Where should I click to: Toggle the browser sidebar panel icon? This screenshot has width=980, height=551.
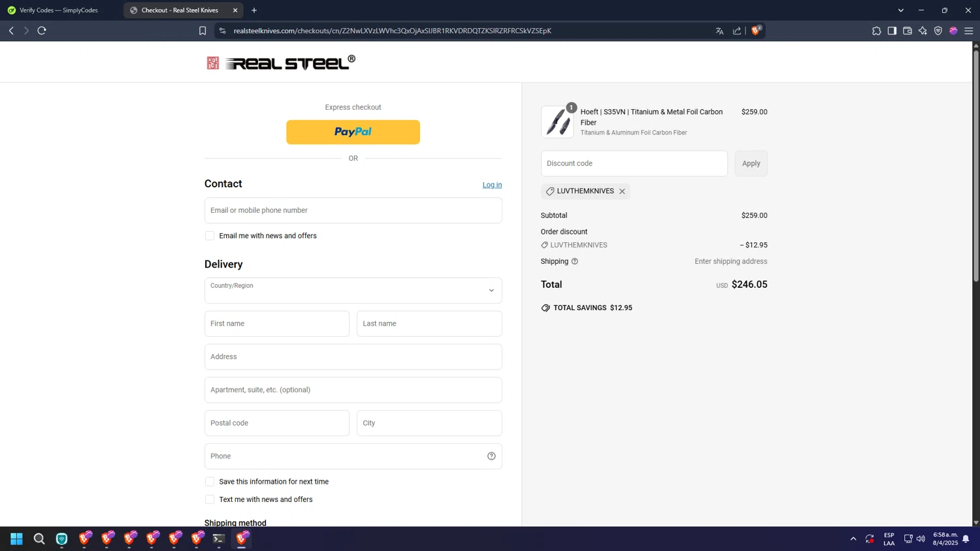click(892, 31)
